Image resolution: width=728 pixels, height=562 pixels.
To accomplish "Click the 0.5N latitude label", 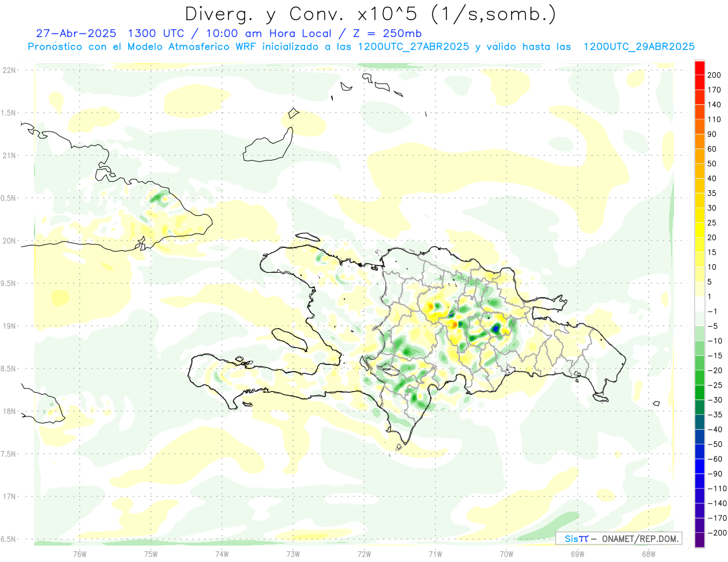I will (8, 198).
